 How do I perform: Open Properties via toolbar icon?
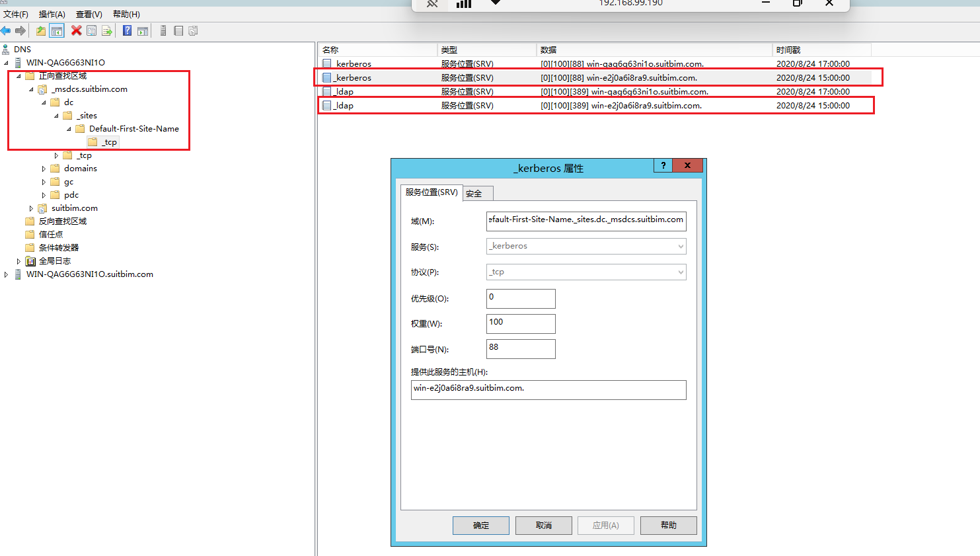(92, 30)
